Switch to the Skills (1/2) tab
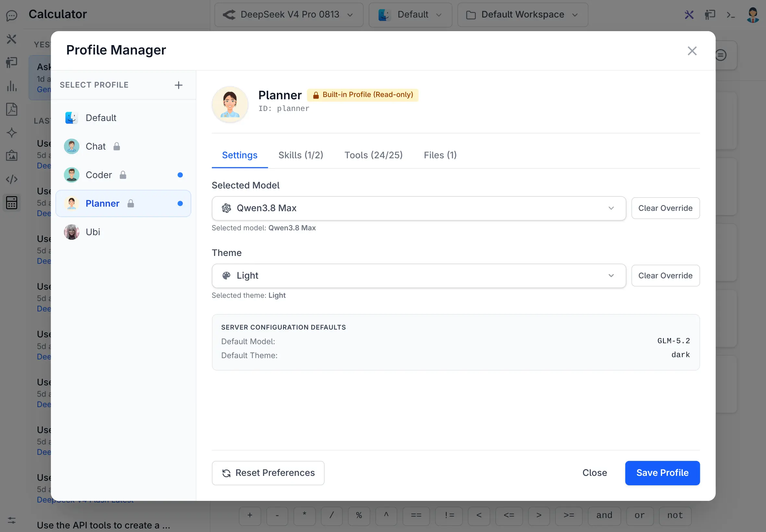Image resolution: width=766 pixels, height=532 pixels. click(x=301, y=155)
